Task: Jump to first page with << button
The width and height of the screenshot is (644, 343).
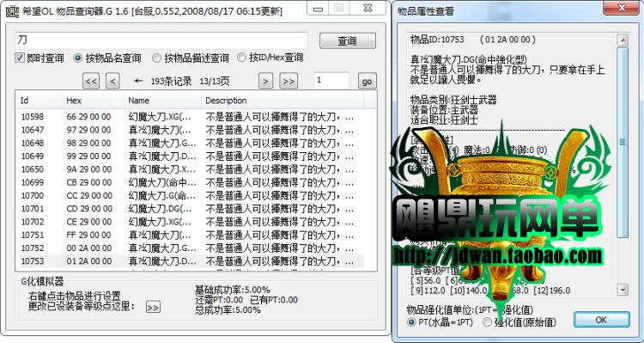Action: coord(91,81)
